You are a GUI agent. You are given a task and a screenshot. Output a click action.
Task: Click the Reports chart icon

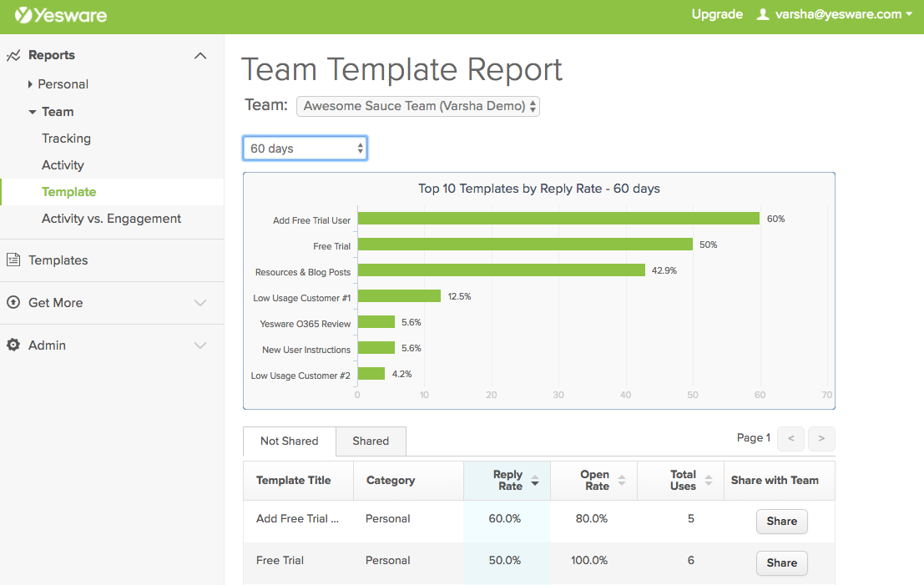click(x=13, y=55)
